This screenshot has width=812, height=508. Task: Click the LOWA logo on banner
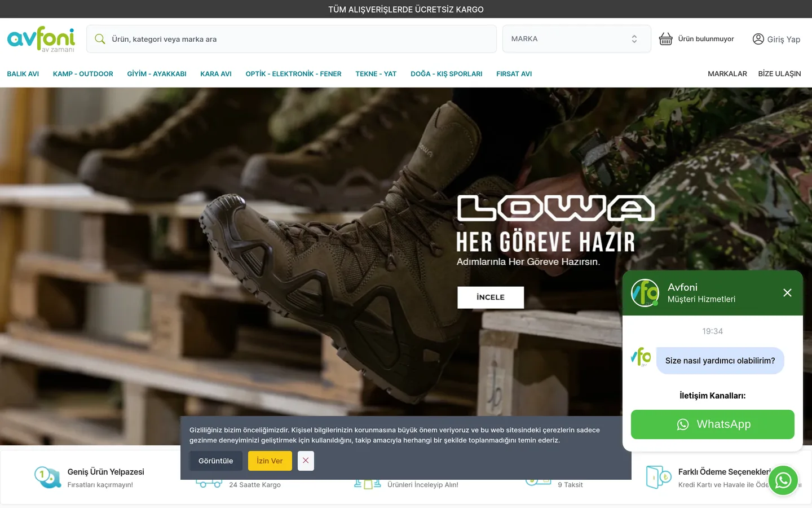pos(555,208)
